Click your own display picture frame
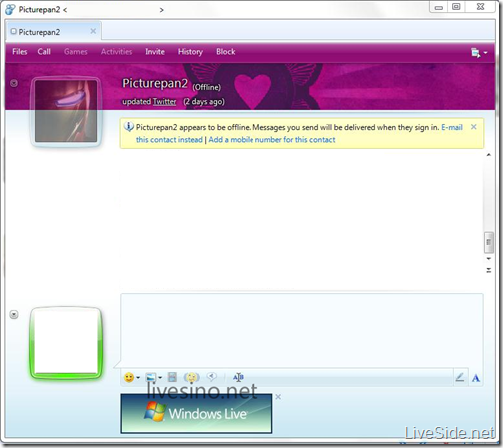 66,343
